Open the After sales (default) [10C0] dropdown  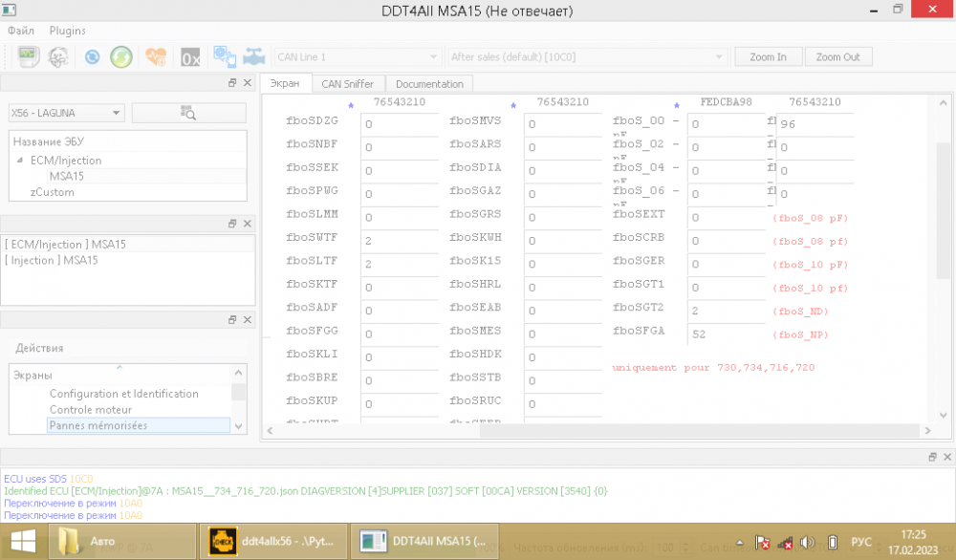pyautogui.click(x=587, y=56)
